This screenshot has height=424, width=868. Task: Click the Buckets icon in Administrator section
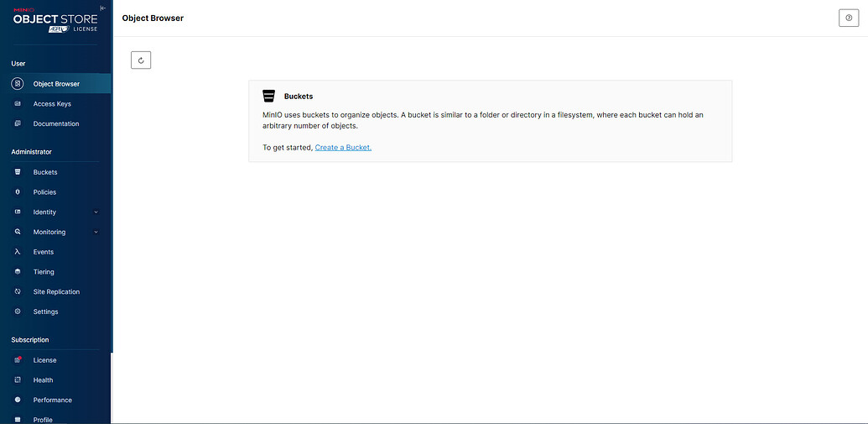coord(18,172)
